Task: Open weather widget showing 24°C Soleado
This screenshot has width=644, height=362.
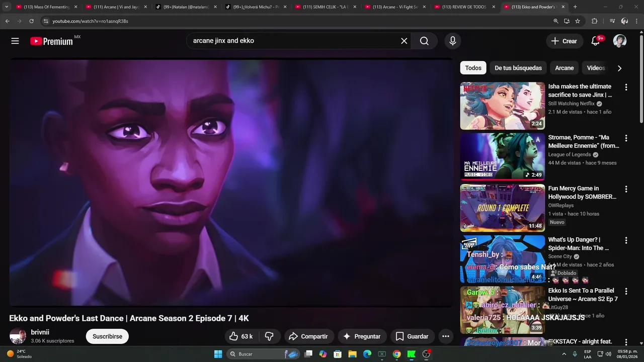Action: [19, 354]
